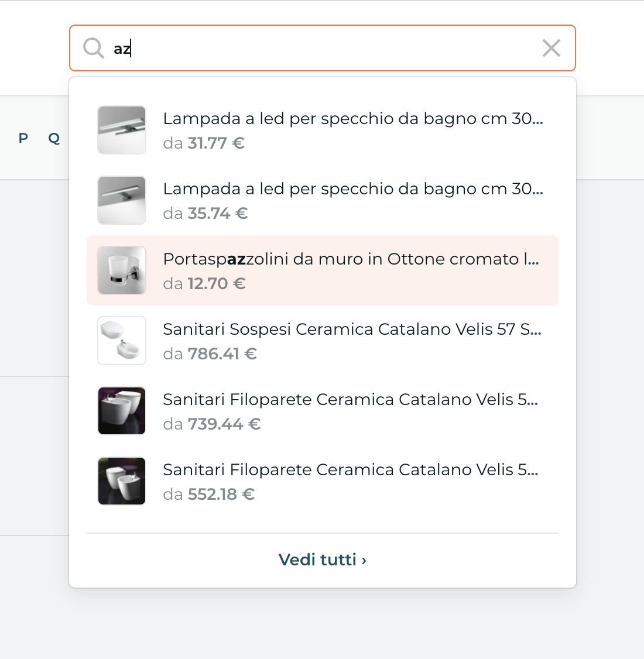Click the Sanitari Sospesi Catalano product image

coord(122,341)
